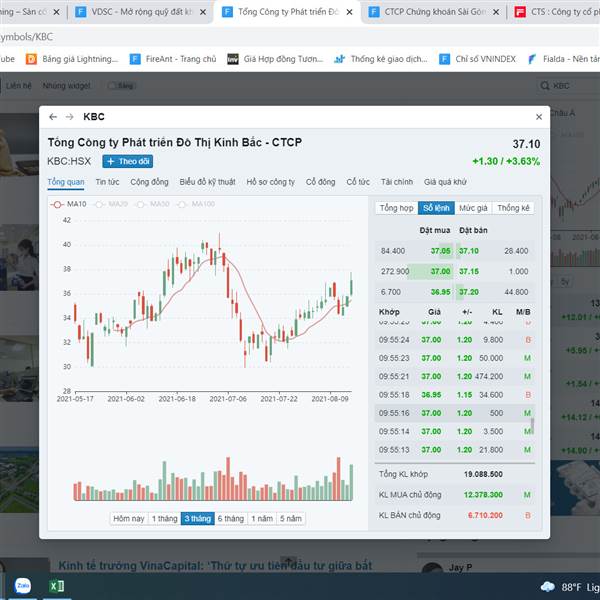Open the Cổ tức tab
600x600 pixels.
(x=358, y=182)
